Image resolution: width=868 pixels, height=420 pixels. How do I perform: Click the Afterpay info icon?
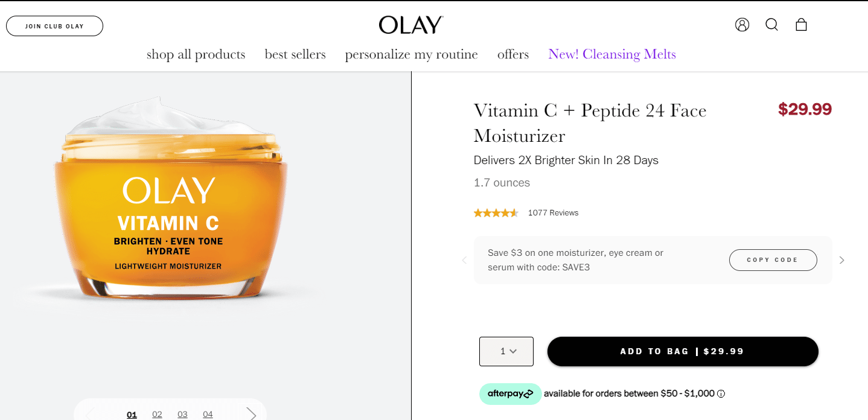coord(721,394)
